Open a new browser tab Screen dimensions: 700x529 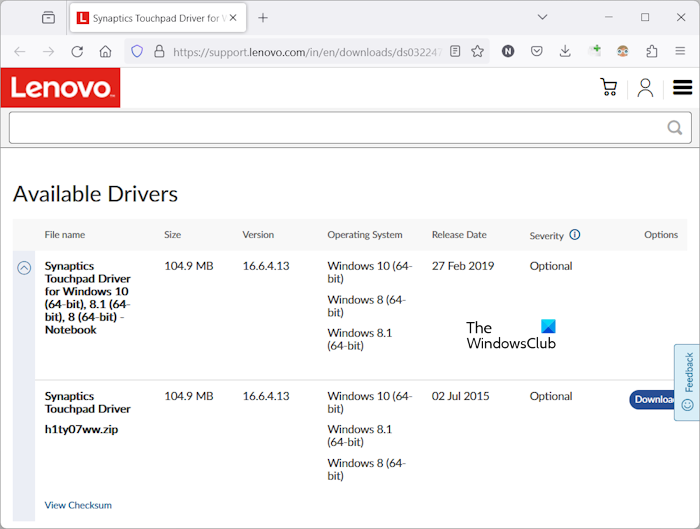point(263,18)
